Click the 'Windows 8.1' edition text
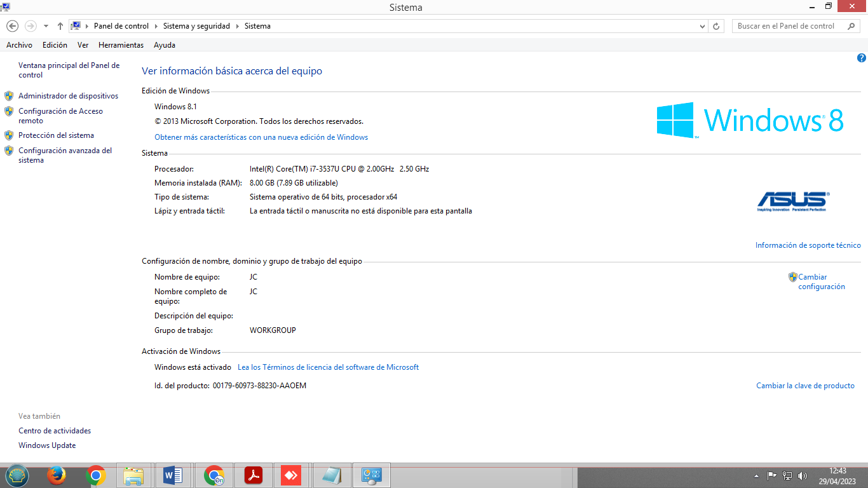The width and height of the screenshot is (868, 488). pos(175,107)
